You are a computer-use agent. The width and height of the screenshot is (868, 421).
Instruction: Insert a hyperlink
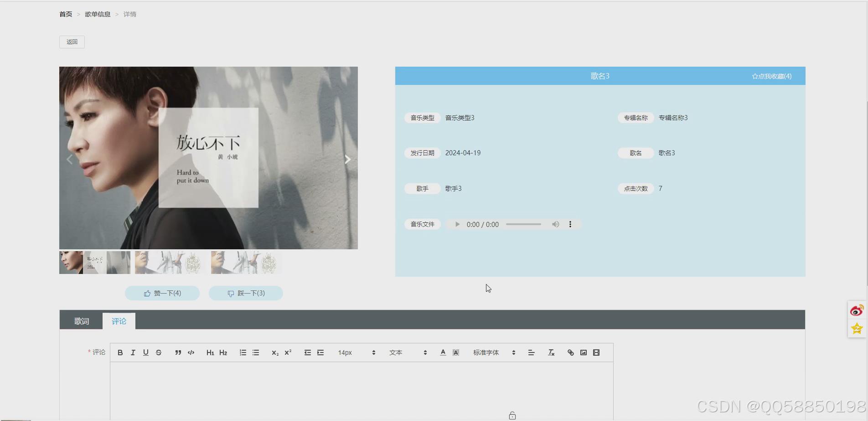coord(570,353)
